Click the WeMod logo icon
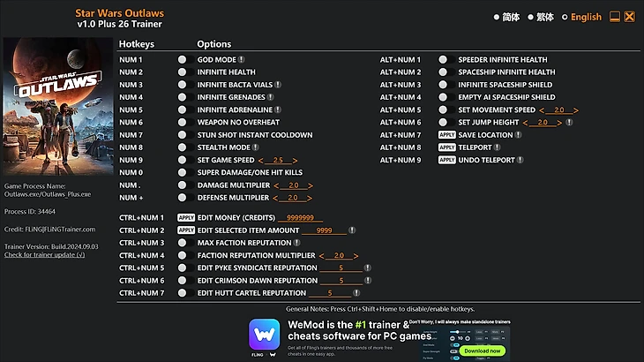Viewport: 644px width, 362px height. (264, 334)
